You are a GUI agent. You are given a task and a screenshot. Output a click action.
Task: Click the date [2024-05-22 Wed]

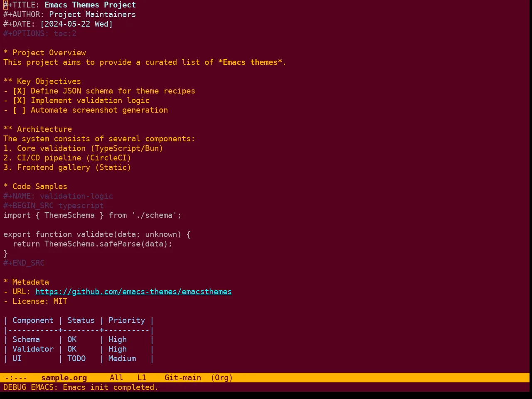[x=76, y=24]
